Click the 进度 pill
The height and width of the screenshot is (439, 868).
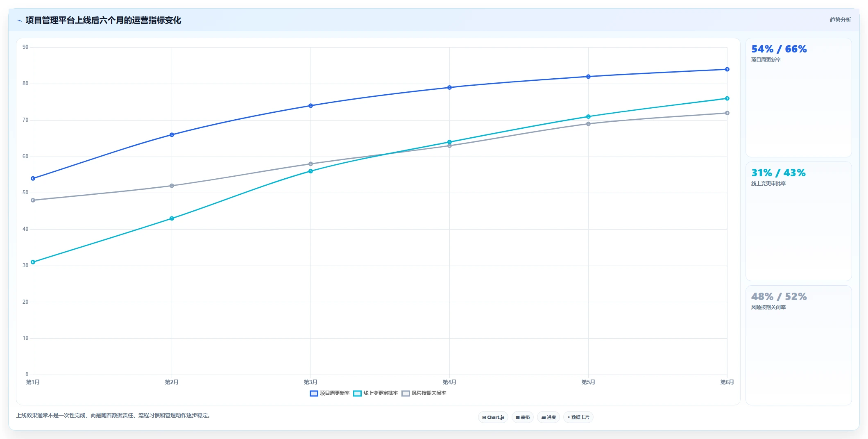click(x=548, y=417)
